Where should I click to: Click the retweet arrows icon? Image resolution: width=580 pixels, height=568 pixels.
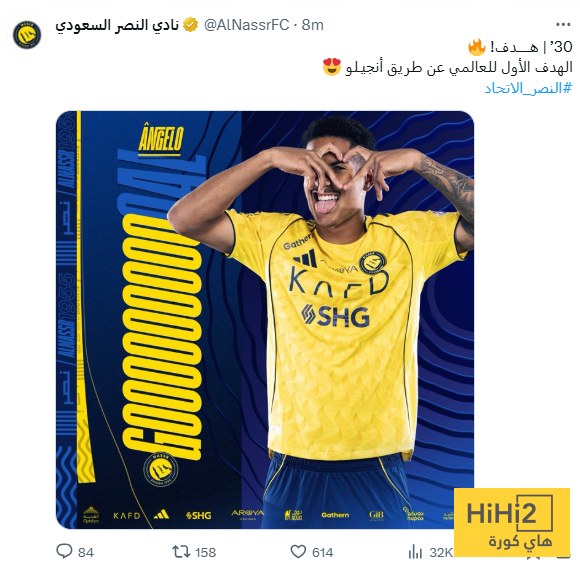point(181,551)
